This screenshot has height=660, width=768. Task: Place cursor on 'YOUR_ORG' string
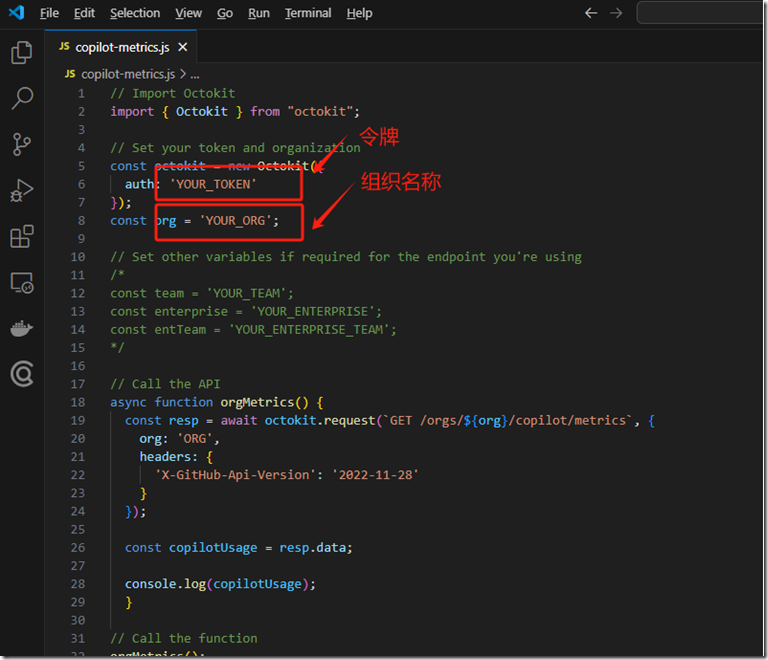[x=235, y=220]
